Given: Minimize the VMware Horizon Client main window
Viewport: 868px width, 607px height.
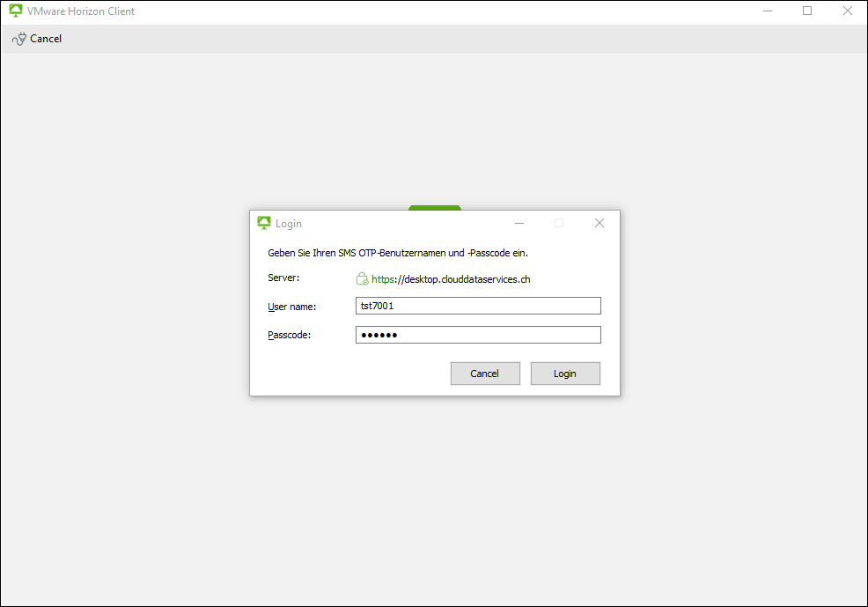Looking at the screenshot, I should [767, 11].
